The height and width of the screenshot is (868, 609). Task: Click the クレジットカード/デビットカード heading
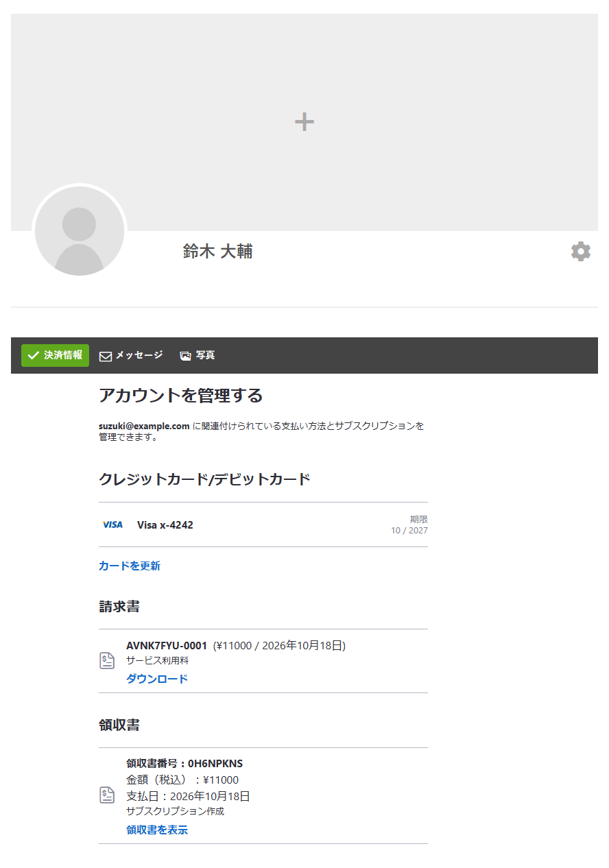pyautogui.click(x=204, y=479)
